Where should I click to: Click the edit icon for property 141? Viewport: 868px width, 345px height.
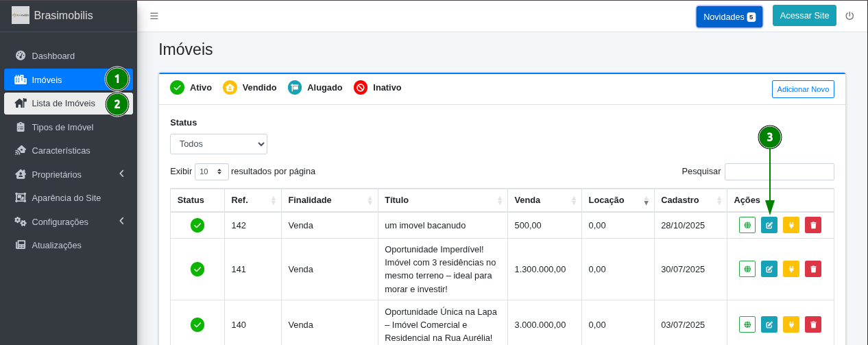(769, 269)
